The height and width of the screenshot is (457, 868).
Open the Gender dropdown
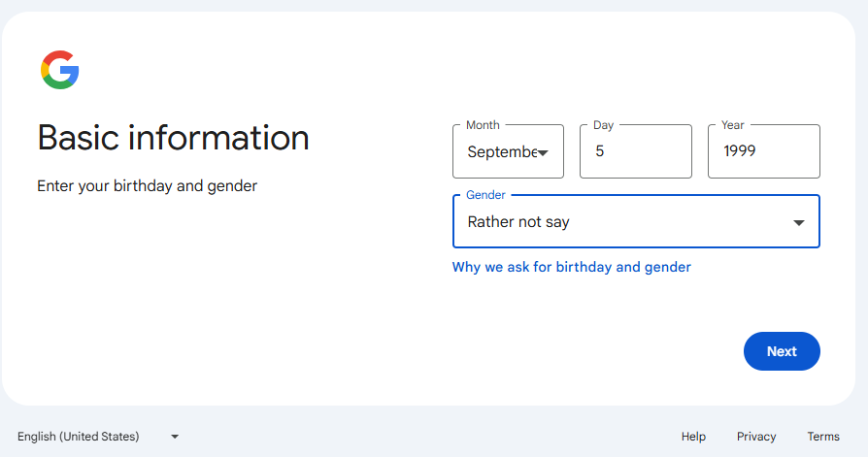click(636, 221)
